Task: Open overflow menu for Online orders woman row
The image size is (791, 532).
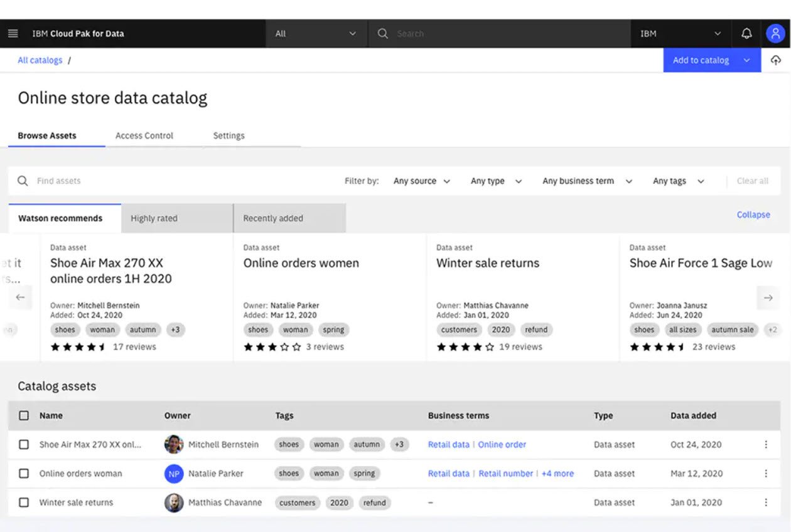Action: (x=766, y=474)
